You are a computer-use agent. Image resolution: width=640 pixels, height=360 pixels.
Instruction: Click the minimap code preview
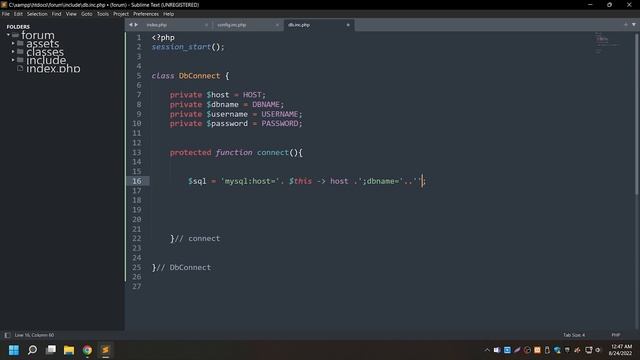coord(606,43)
